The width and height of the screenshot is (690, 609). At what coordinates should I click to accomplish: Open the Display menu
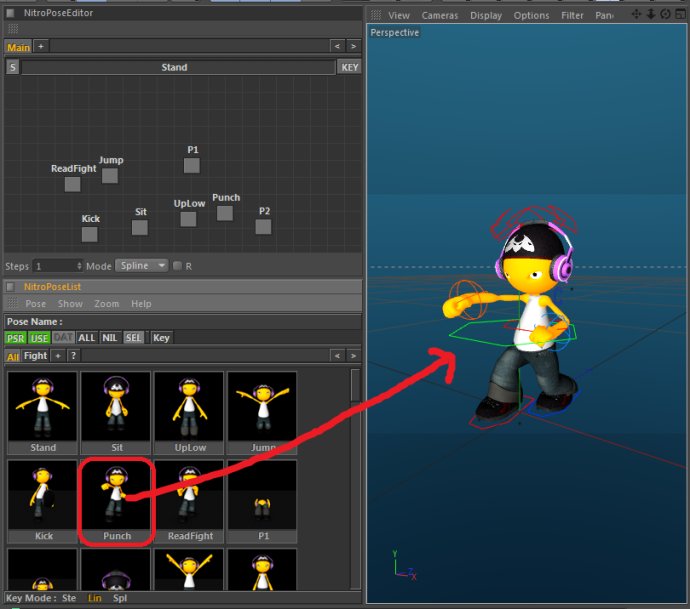point(486,15)
